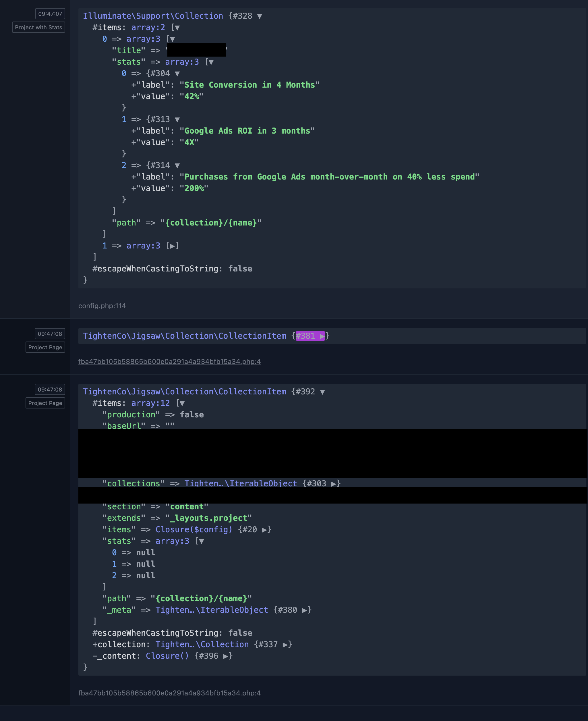Image resolution: width=588 pixels, height=721 pixels.
Task: Click the 09:47:08 timestamp beside the {#392 dump
Action: coord(50,390)
